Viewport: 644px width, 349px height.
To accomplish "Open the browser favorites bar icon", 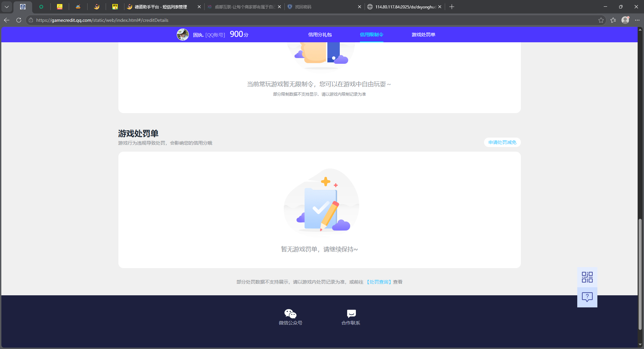I will 613,20.
